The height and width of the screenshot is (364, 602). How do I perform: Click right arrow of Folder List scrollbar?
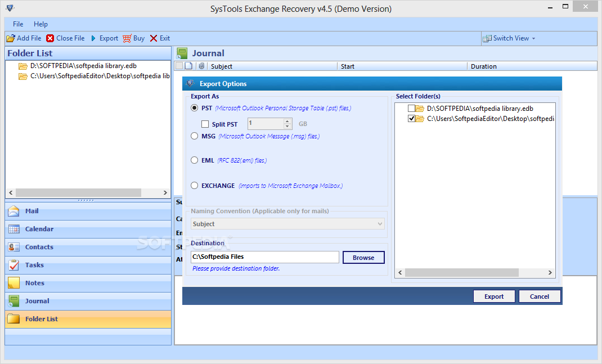point(165,193)
